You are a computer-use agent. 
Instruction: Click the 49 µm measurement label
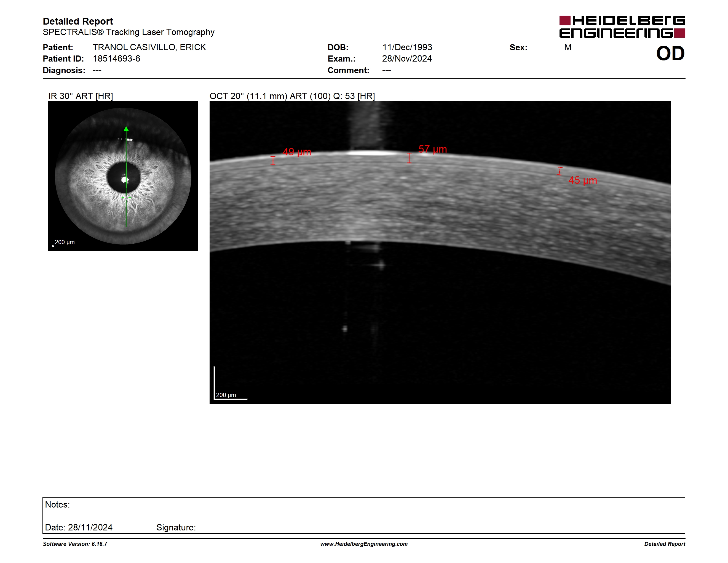(x=297, y=152)
